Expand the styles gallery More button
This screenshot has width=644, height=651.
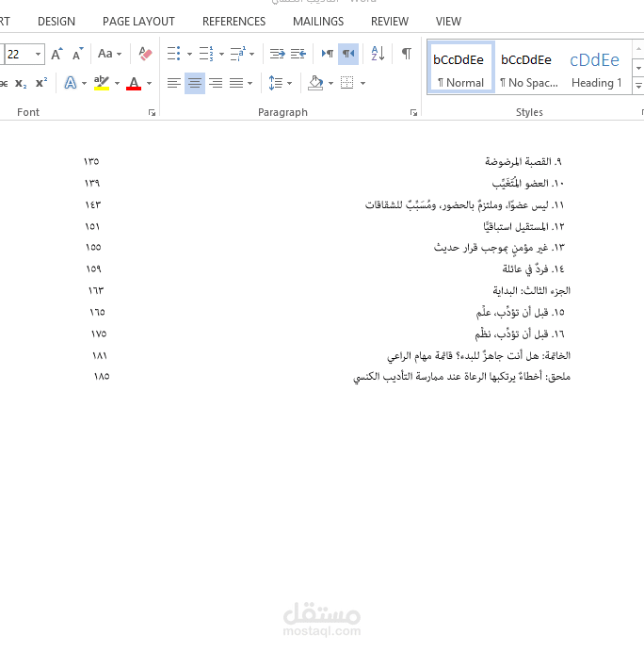point(638,86)
